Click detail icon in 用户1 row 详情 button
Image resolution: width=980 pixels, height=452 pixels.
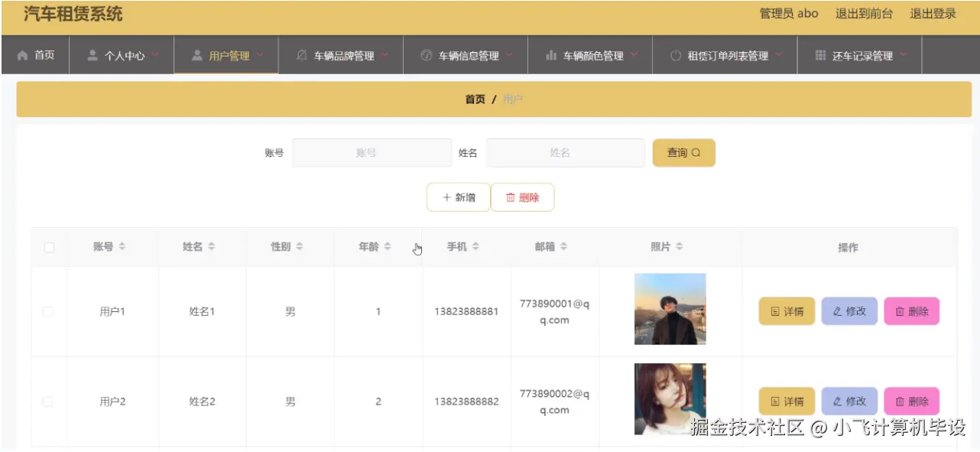tap(775, 312)
